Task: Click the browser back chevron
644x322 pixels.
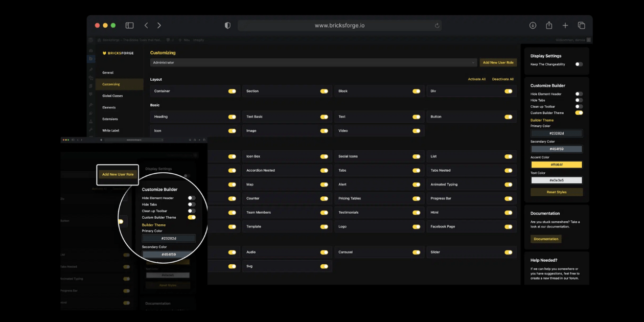Action: 146,25
